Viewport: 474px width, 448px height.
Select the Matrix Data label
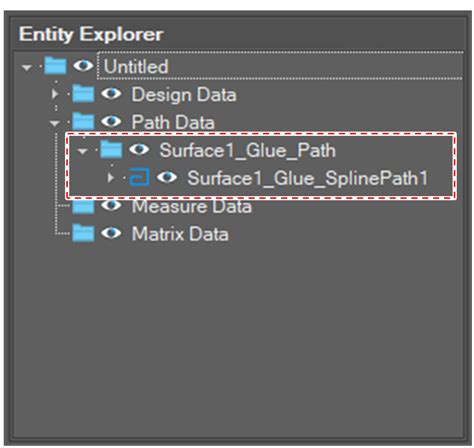pyautogui.click(x=180, y=234)
